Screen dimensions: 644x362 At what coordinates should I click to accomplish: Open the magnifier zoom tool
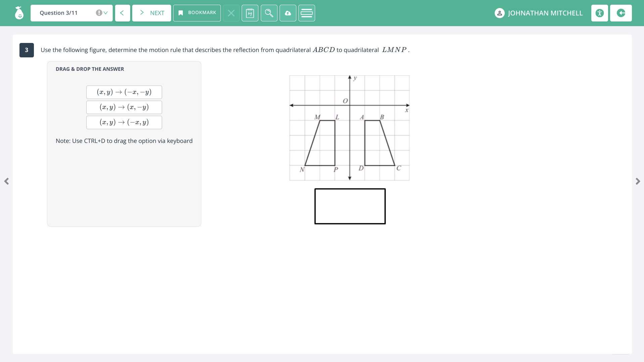(x=269, y=13)
